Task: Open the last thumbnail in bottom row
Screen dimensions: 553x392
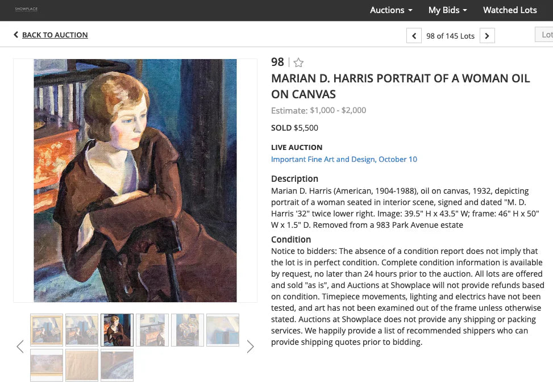Action: click(117, 365)
